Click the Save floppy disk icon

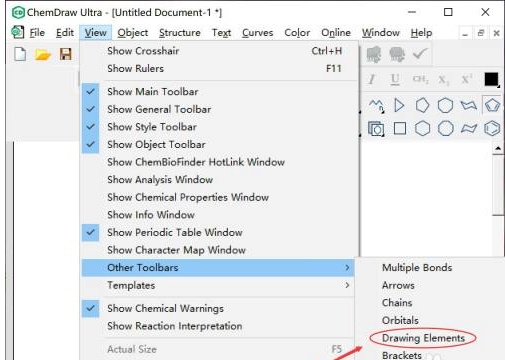click(66, 54)
